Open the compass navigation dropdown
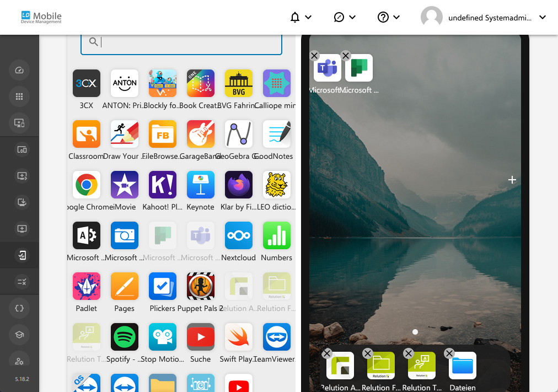This screenshot has width=558, height=392. pyautogui.click(x=345, y=17)
